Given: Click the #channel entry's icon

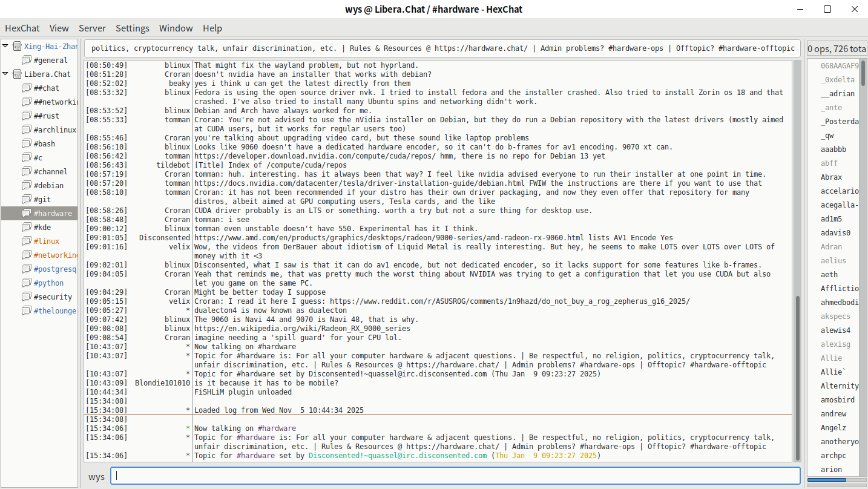Looking at the screenshot, I should (27, 171).
